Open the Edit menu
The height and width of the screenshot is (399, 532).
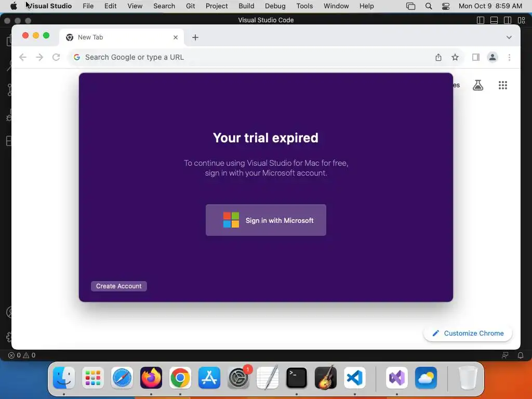pos(110,6)
